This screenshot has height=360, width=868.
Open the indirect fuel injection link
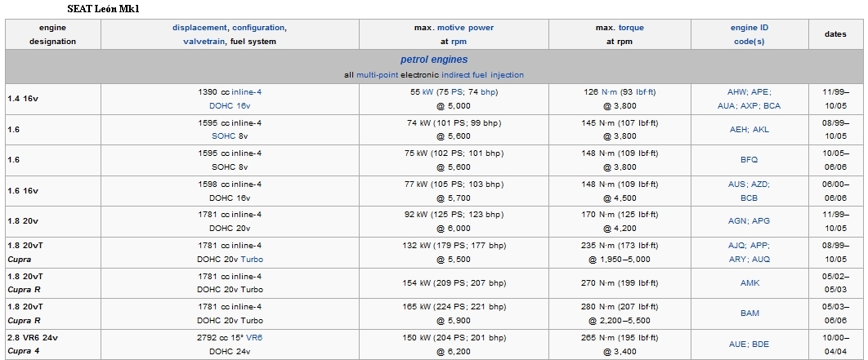483,74
